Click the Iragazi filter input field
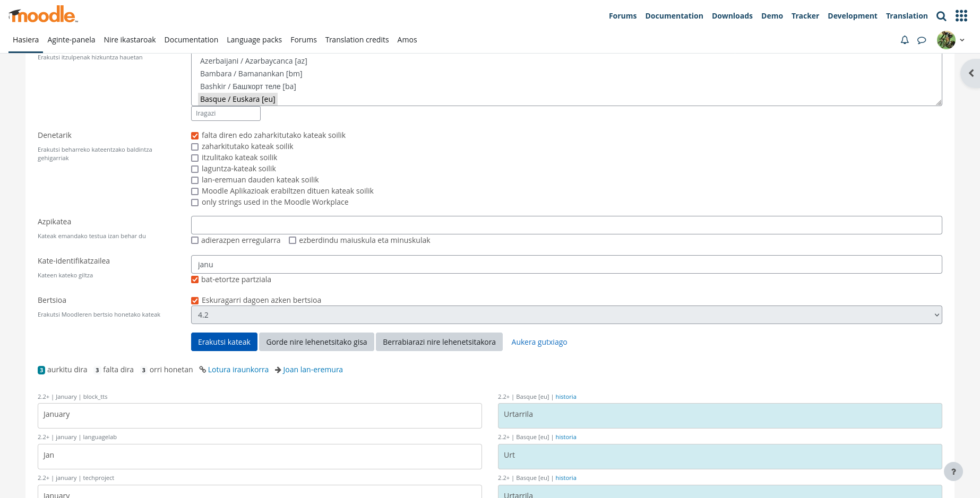The image size is (980, 498). pos(226,113)
